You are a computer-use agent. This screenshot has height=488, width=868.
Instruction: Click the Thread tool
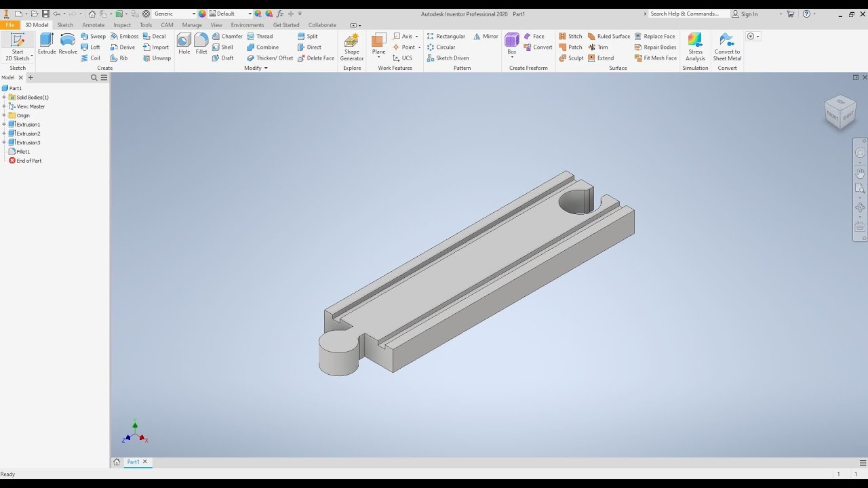tap(260, 37)
